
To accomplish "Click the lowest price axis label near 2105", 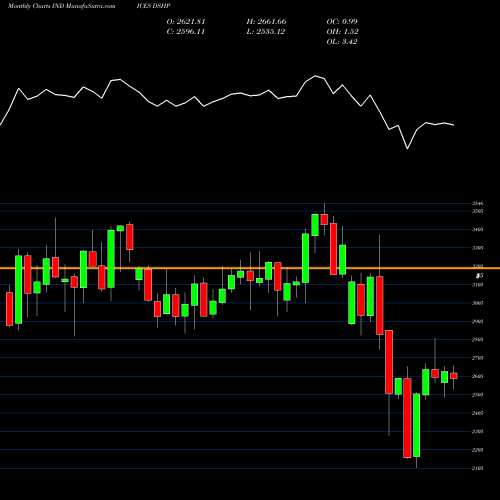I will tap(478, 468).
